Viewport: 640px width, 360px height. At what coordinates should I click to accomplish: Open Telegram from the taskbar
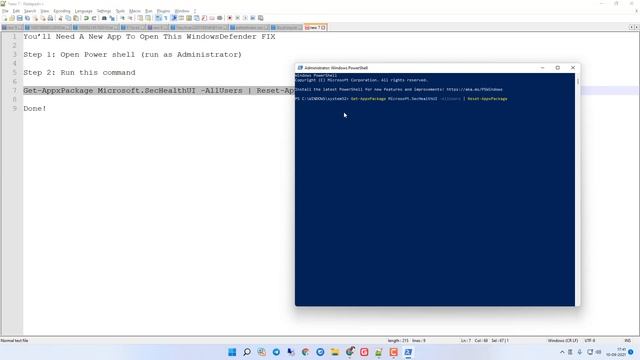click(276, 352)
